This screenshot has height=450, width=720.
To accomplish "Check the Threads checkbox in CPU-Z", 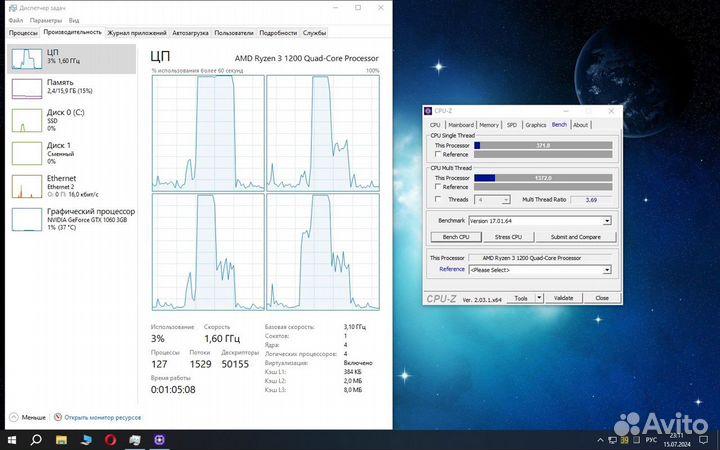I will point(437,200).
